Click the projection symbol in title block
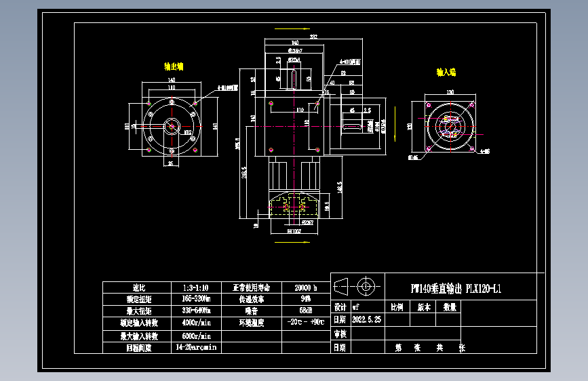588x381 pixels. pos(357,287)
